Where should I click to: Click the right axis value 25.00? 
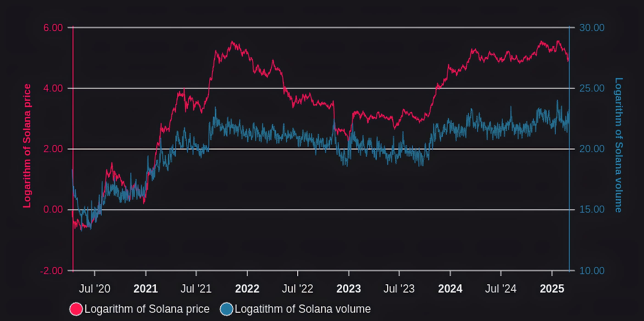click(x=592, y=88)
